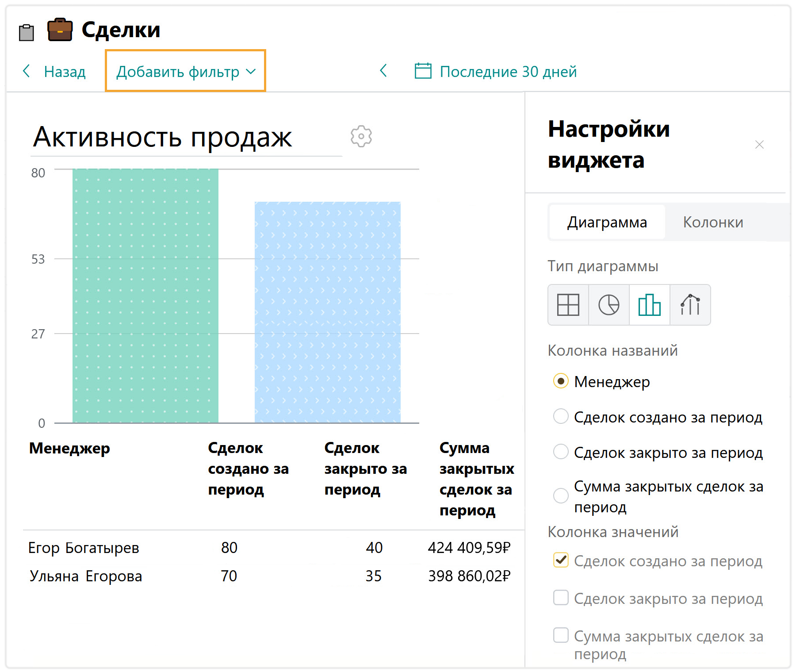
Task: Select the bar chart type icon
Action: [649, 305]
